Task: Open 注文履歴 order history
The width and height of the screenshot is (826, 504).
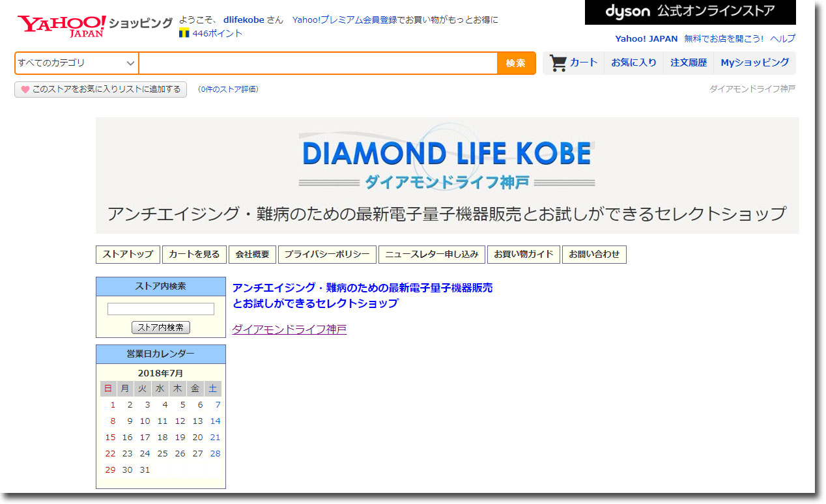Action: point(689,63)
